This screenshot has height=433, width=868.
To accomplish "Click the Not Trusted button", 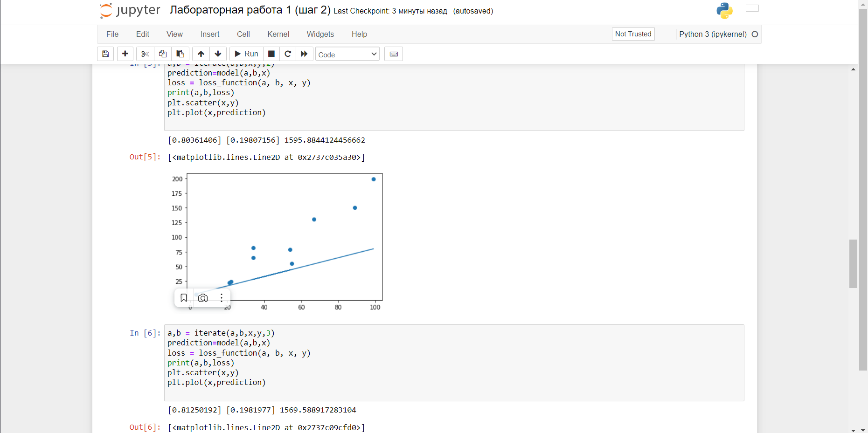I will pos(632,34).
